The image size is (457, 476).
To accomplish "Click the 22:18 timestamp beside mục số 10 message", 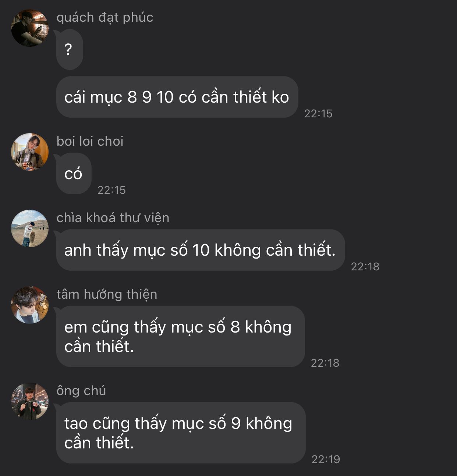I will pos(365,267).
